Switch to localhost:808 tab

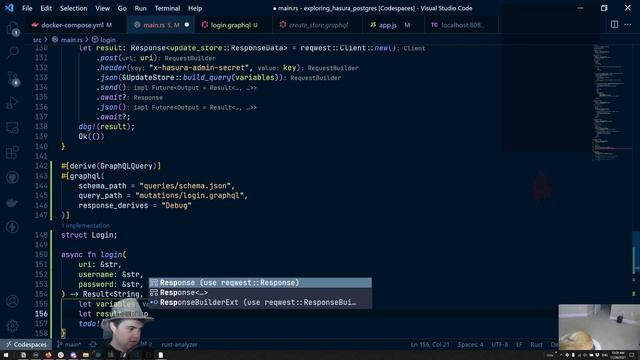(461, 25)
